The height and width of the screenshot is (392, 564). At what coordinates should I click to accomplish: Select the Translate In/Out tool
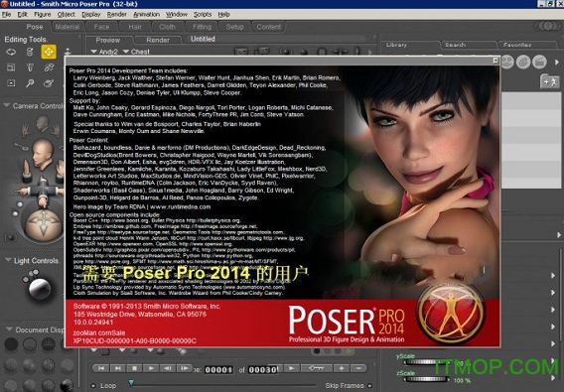pyautogui.click(x=68, y=52)
